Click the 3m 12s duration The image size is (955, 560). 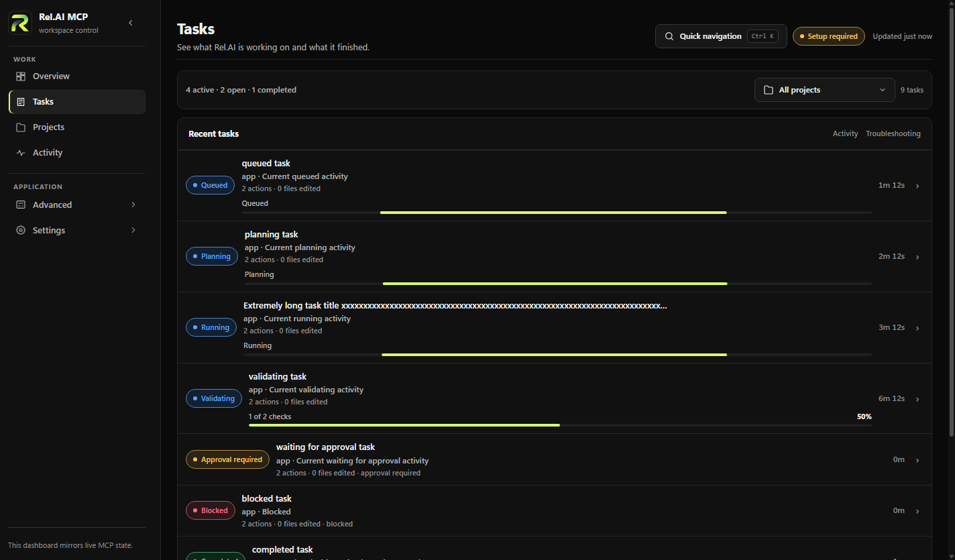pos(891,327)
